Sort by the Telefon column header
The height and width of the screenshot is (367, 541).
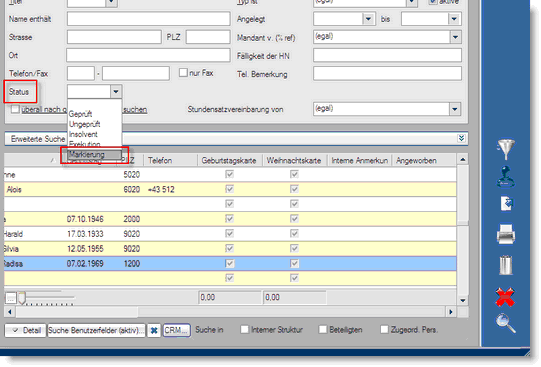tap(170, 160)
